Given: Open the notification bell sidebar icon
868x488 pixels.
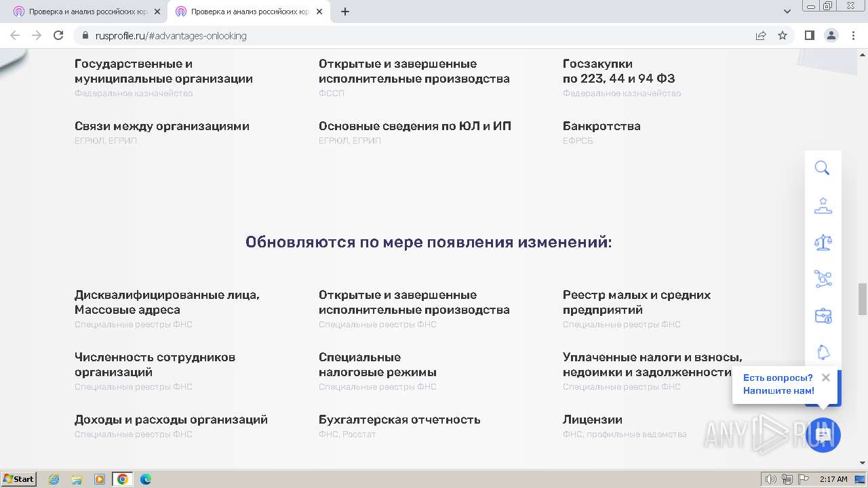Looking at the screenshot, I should (823, 352).
